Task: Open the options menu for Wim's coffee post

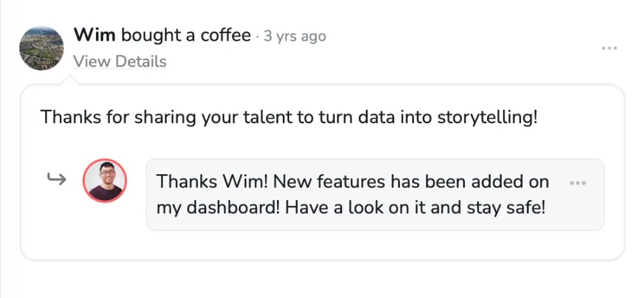Action: [x=609, y=48]
